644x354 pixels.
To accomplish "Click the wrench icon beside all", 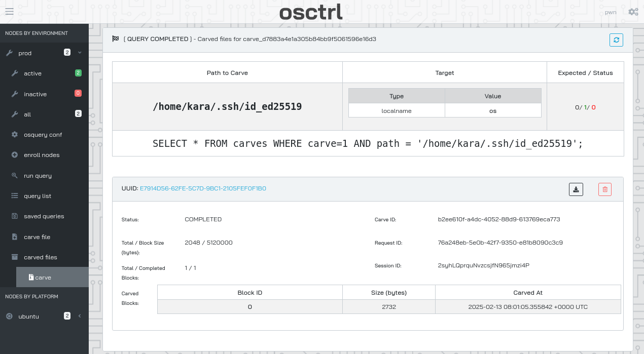I will 14,114.
